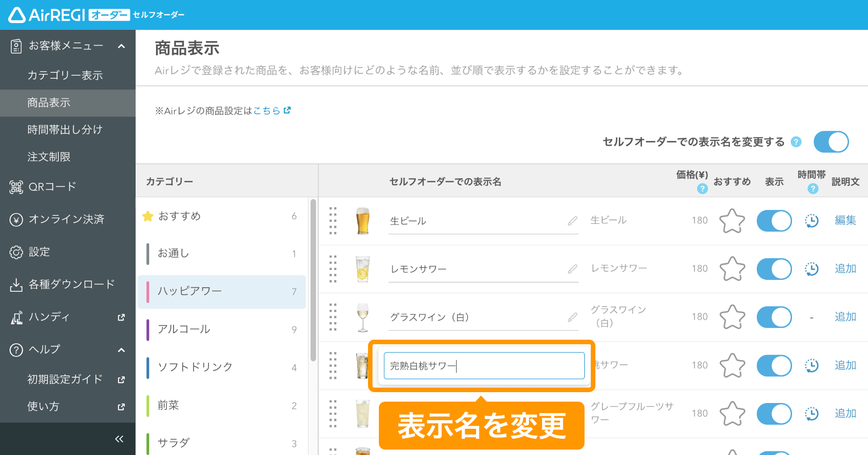
Task: Open 商品表示 in sidebar
Action: 68,103
